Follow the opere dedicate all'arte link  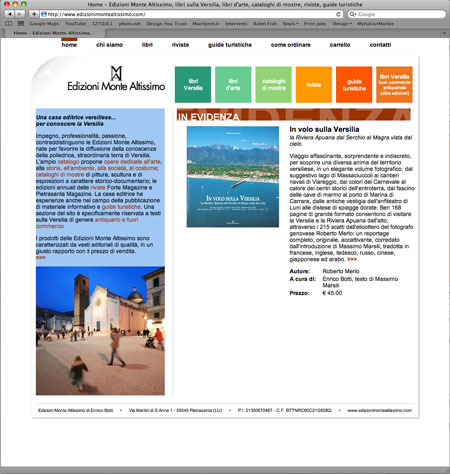tap(132, 162)
